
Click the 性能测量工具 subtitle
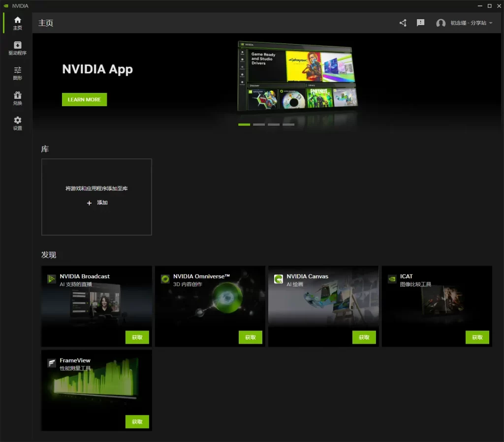75,368
